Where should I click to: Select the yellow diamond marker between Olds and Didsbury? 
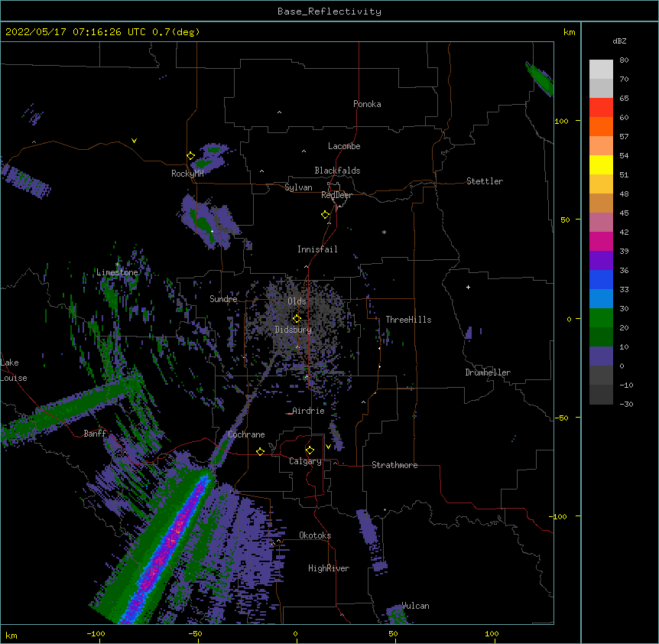(297, 318)
